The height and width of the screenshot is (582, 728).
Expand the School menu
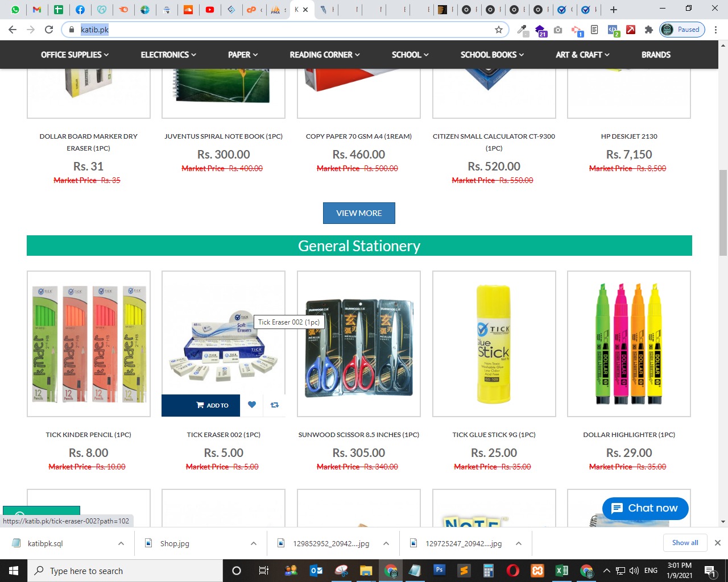[x=410, y=55]
